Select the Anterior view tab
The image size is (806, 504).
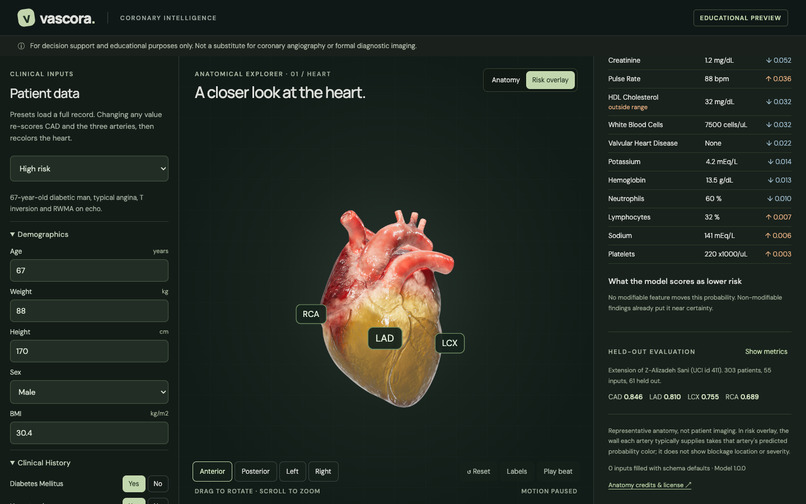(212, 471)
